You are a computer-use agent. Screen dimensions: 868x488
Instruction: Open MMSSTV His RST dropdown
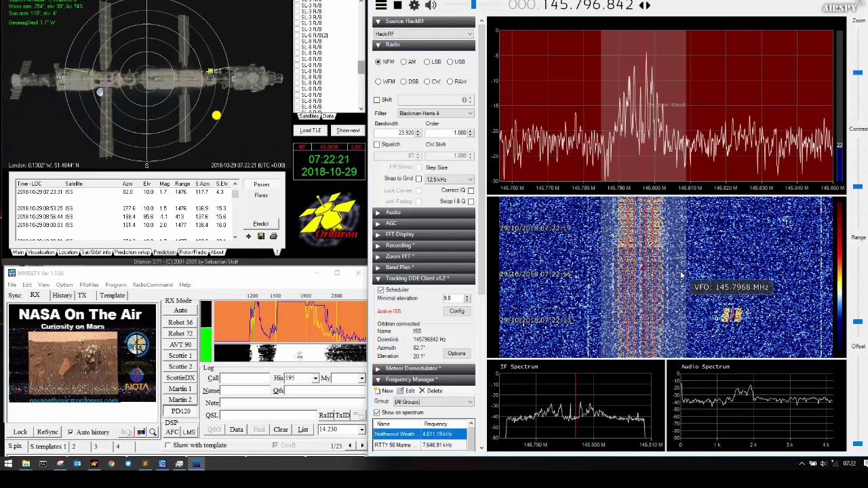coord(315,378)
